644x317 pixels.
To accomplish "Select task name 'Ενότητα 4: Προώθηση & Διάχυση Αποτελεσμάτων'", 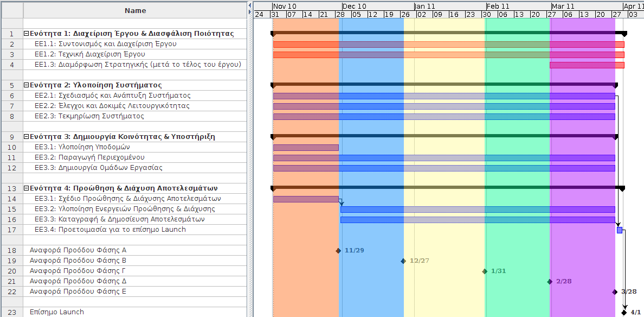I will click(x=124, y=188).
